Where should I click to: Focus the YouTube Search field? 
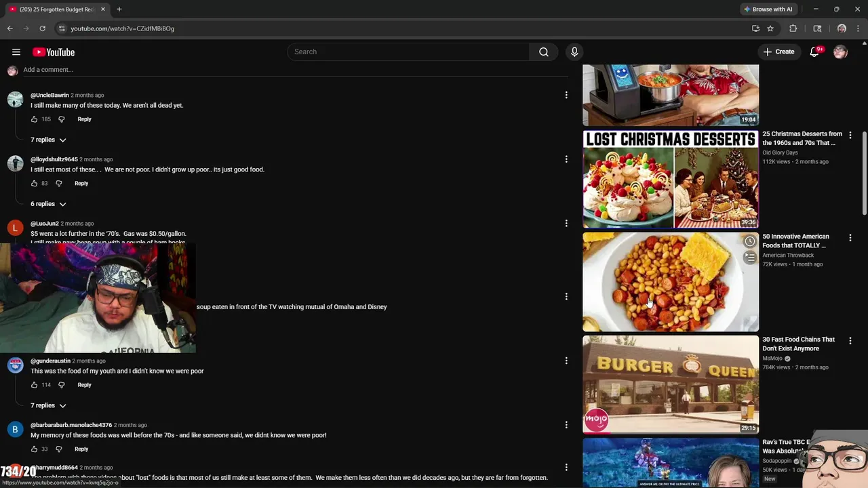click(x=408, y=52)
